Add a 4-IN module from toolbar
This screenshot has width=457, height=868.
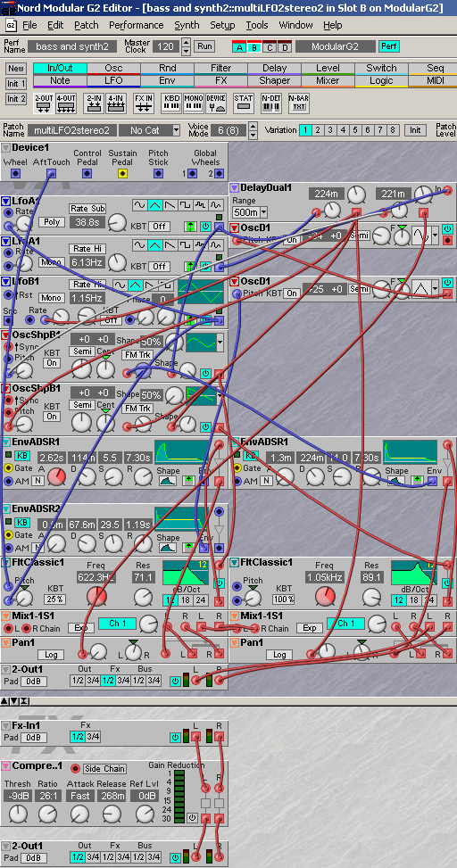click(116, 103)
